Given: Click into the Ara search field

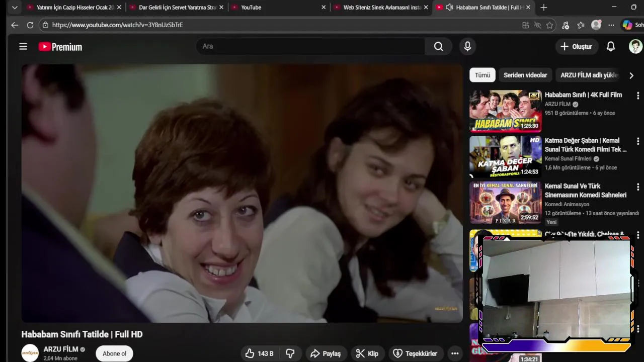Looking at the screenshot, I should 310,46.
